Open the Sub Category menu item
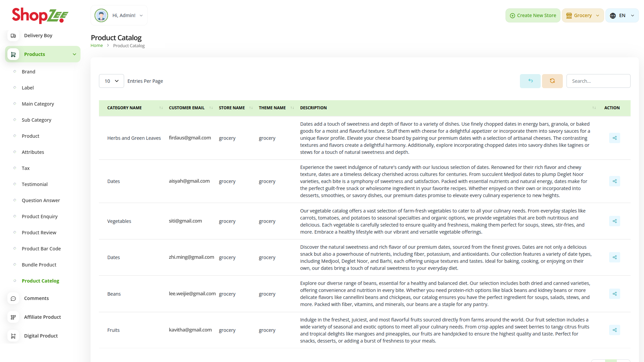The width and height of the screenshot is (644, 362). tap(37, 120)
